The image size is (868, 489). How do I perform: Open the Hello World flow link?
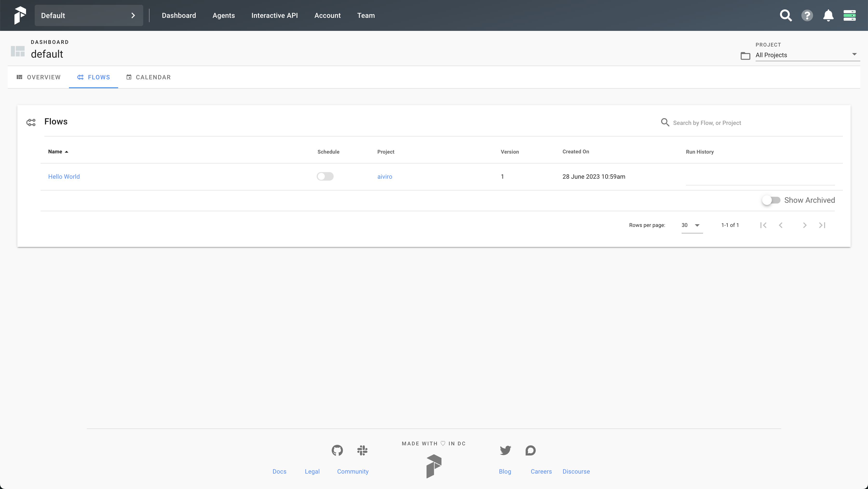(x=64, y=177)
